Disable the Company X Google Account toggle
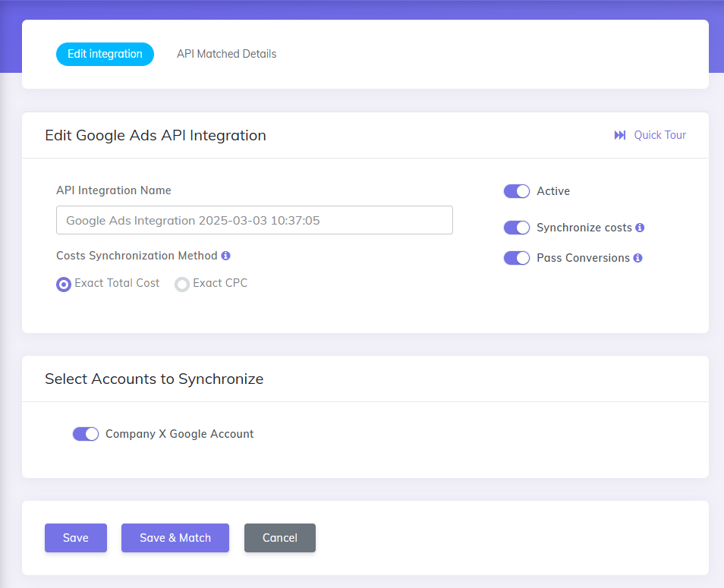The image size is (724, 588). [x=86, y=434]
